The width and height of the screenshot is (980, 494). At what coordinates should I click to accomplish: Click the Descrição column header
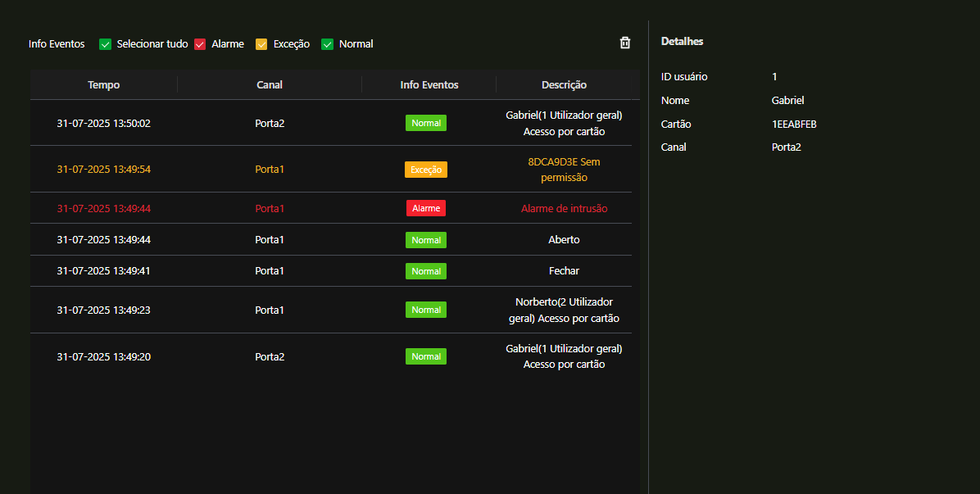coord(564,84)
